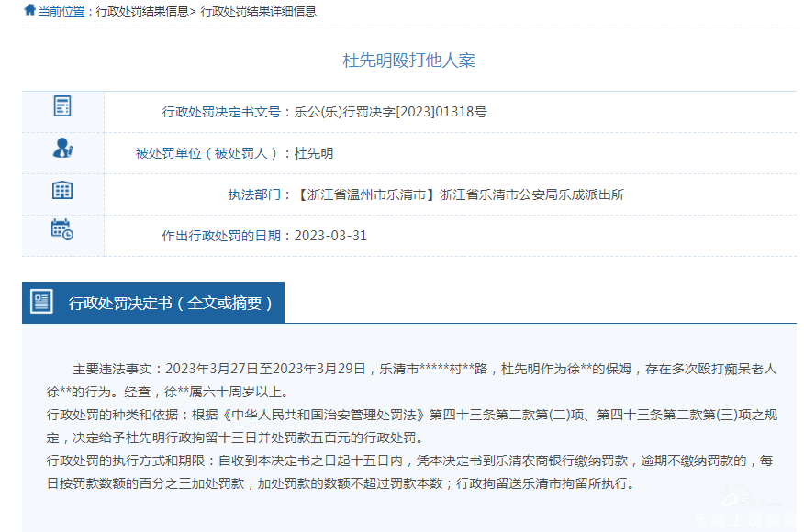Image resolution: width=804 pixels, height=532 pixels.
Task: Click label 被处罚单位（被处罚人）
Action: click(x=207, y=153)
